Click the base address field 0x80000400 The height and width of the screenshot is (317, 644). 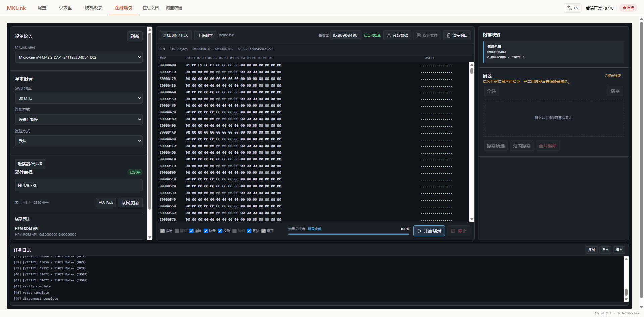(x=346, y=35)
